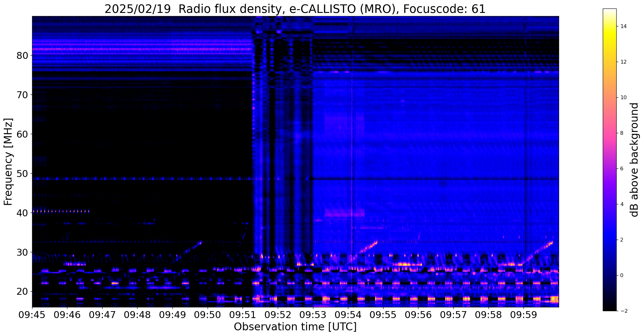Image resolution: width=644 pixels, height=336 pixels.
Task: Click the 09:51 time tick label
Action: click(x=243, y=315)
